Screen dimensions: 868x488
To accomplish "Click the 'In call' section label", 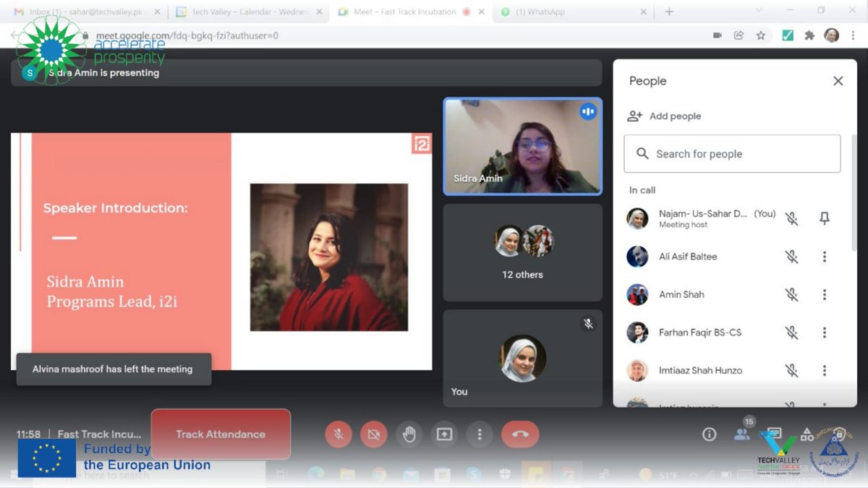I will [x=642, y=190].
